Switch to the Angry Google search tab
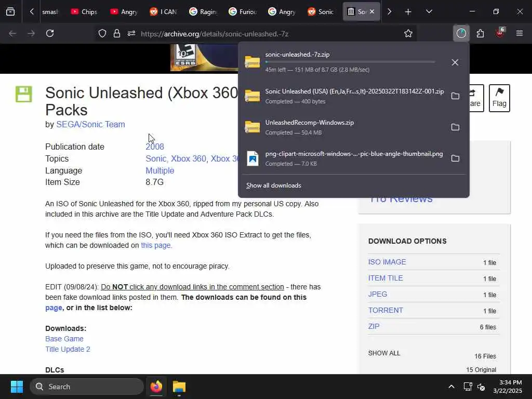 [x=282, y=11]
